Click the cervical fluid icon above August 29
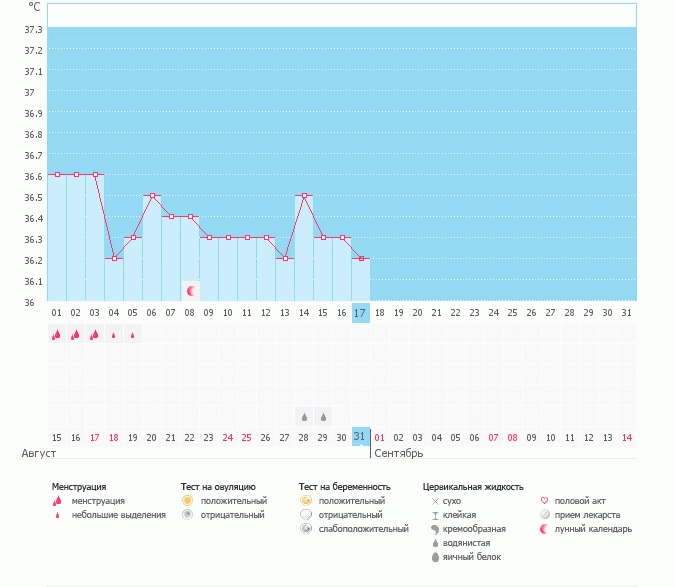 pyautogui.click(x=323, y=415)
